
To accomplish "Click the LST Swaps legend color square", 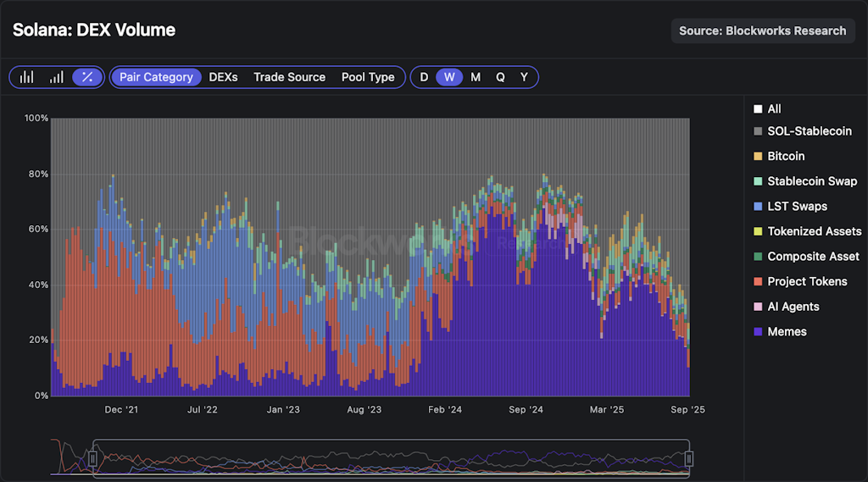I will pos(758,207).
